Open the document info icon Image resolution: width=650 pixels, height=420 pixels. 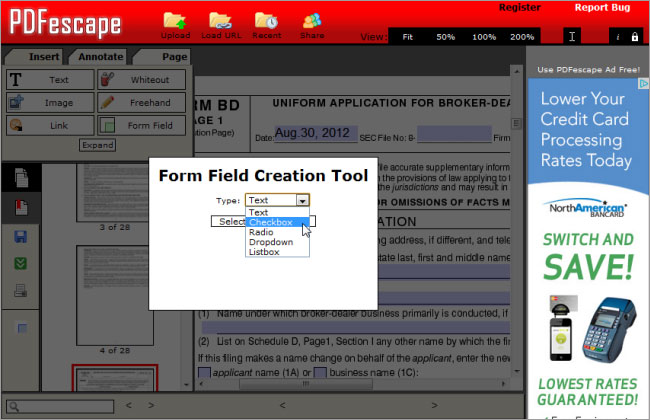coord(618,37)
